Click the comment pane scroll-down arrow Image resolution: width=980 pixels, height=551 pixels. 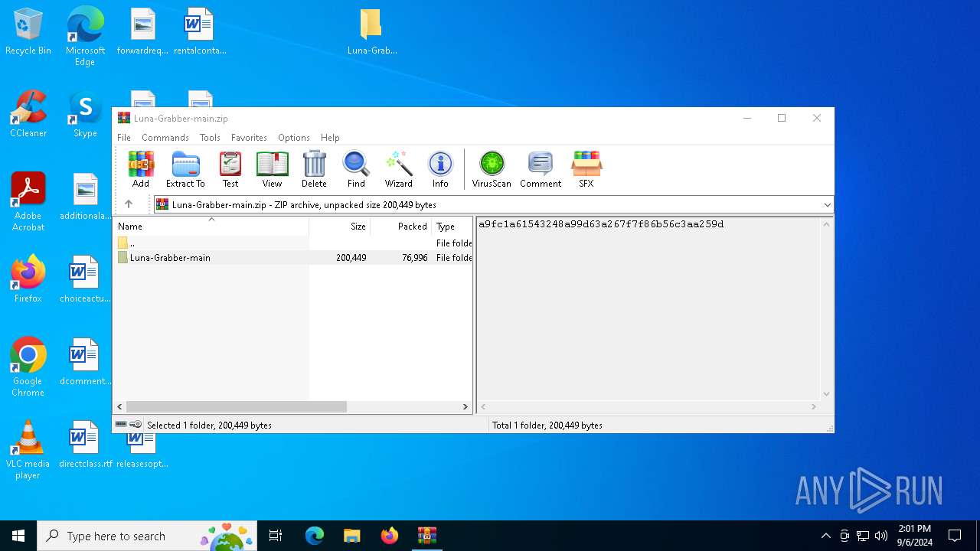[x=826, y=393]
